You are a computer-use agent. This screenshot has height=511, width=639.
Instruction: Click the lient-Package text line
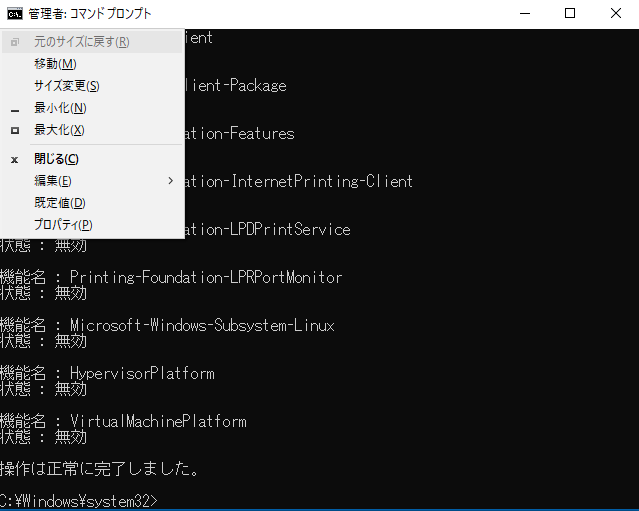click(x=236, y=86)
